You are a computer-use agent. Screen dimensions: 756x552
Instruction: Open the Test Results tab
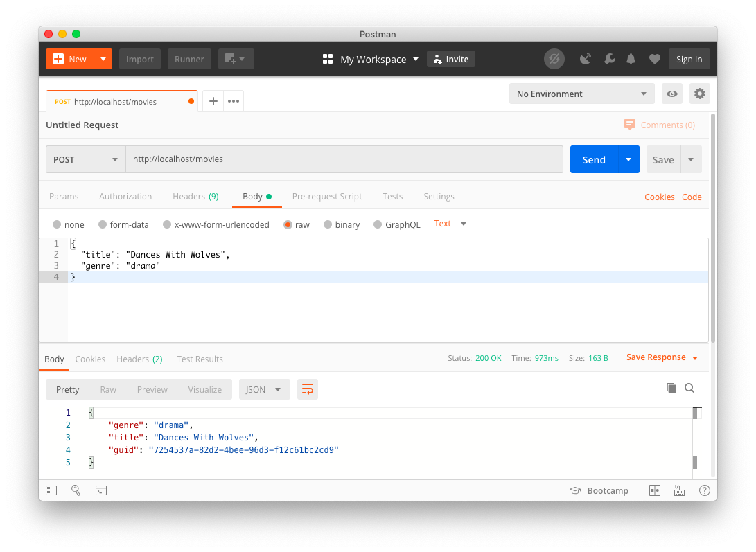tap(200, 359)
